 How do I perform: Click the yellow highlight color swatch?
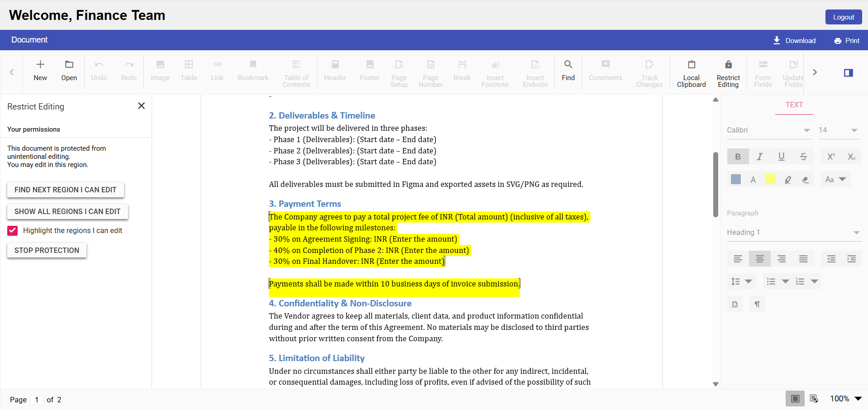(x=770, y=180)
